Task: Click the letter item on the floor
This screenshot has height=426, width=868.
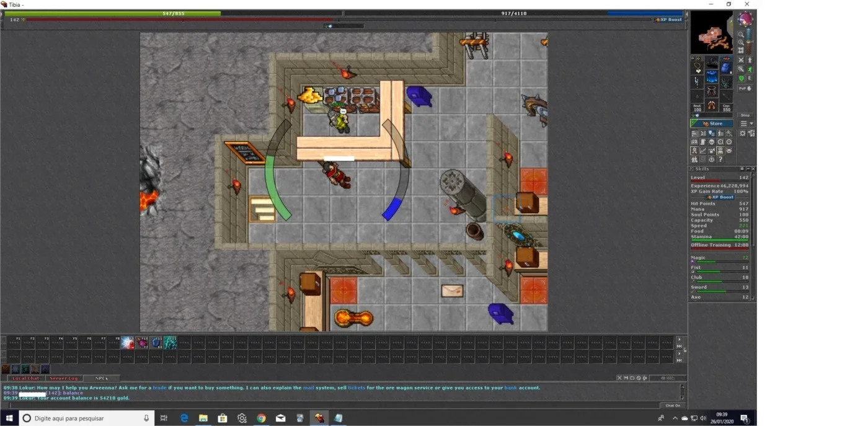Action: point(452,290)
